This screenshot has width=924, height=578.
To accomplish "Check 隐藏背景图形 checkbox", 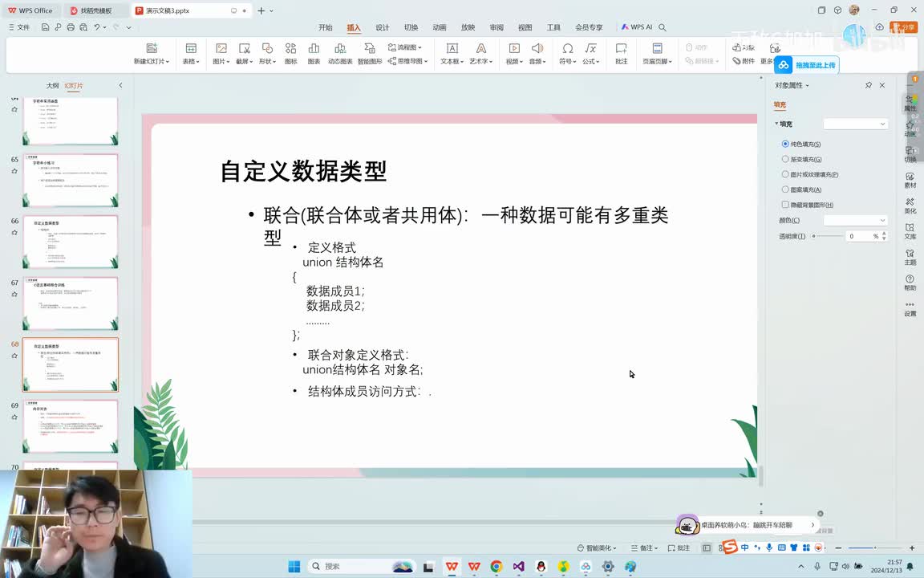I will [785, 205].
